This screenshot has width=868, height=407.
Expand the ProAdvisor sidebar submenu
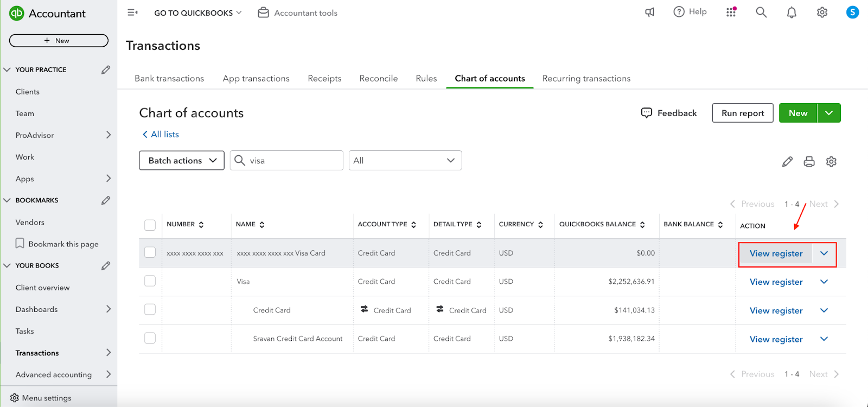108,135
